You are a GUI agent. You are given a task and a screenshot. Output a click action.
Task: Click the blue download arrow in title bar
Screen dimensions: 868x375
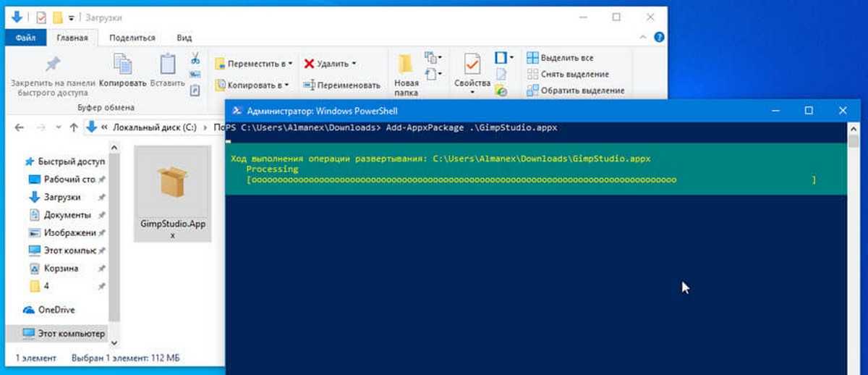[x=17, y=17]
